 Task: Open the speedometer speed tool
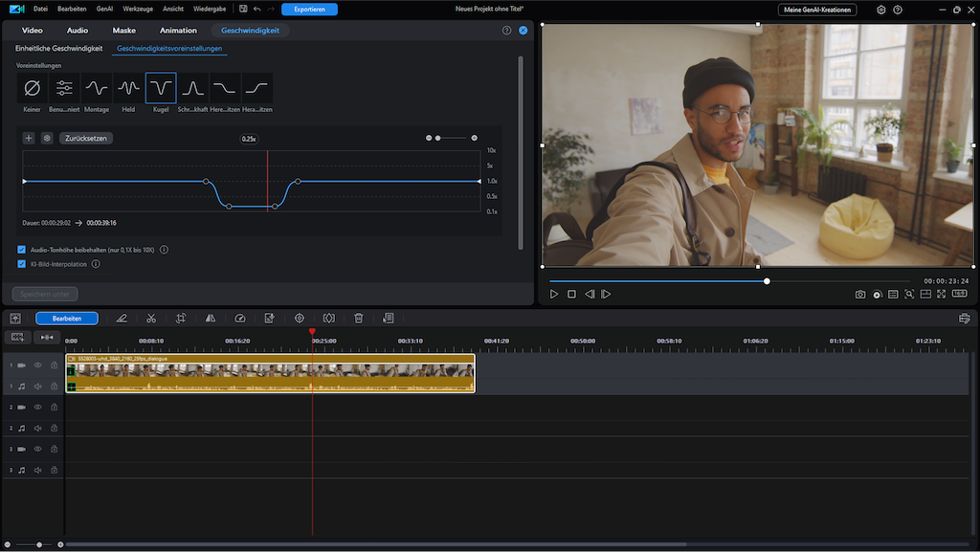point(240,319)
